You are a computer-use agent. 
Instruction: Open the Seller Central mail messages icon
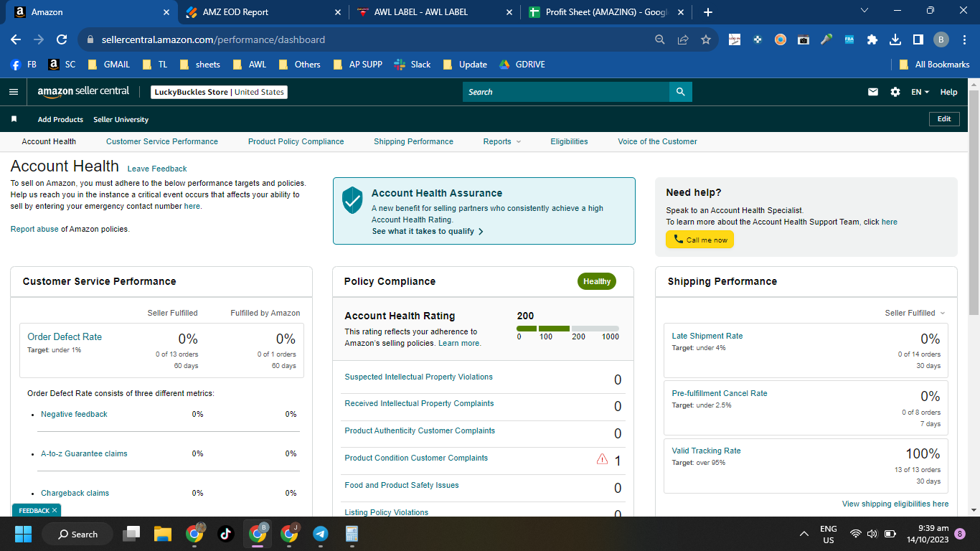(873, 92)
